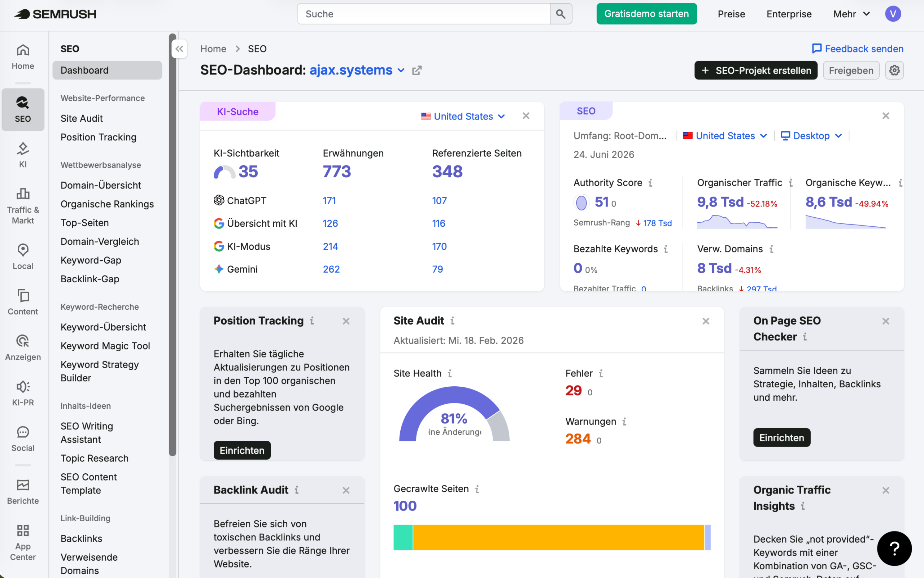Image resolution: width=924 pixels, height=578 pixels.
Task: Open the Home sidebar icon
Action: pyautogui.click(x=23, y=57)
